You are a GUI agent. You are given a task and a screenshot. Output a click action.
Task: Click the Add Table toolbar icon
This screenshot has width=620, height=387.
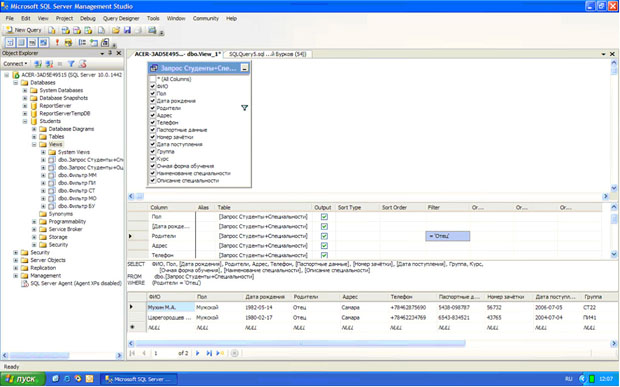(x=94, y=42)
